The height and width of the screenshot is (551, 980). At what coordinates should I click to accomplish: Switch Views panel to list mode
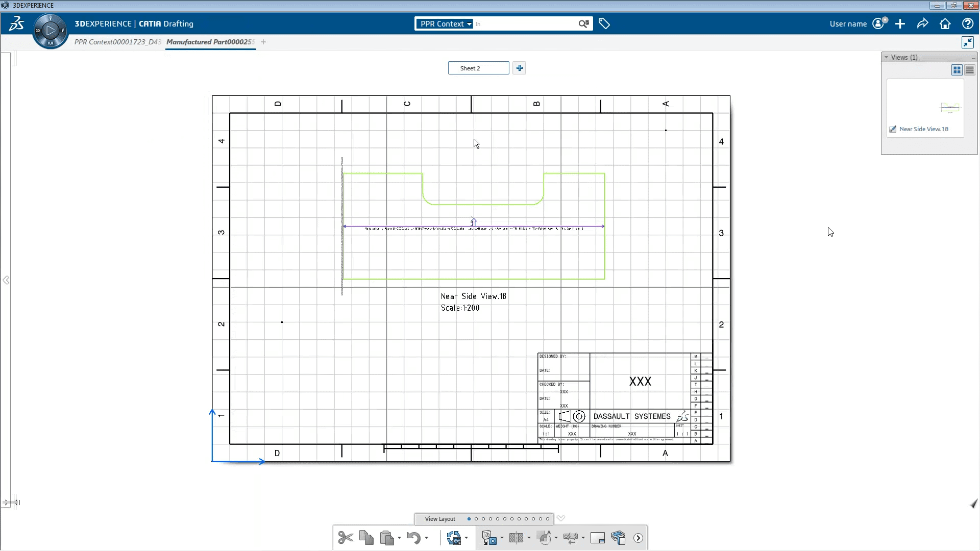pos(970,70)
